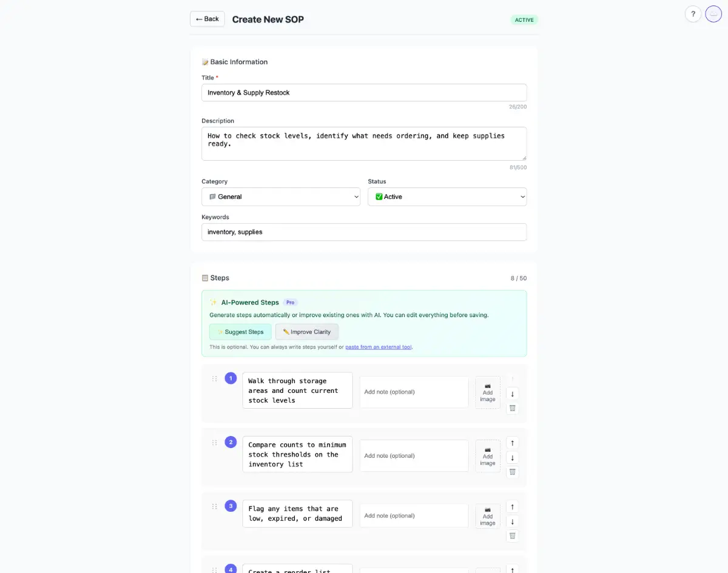Click the Improve Clarity button
Viewport: 728px width, 573px height.
(307, 332)
